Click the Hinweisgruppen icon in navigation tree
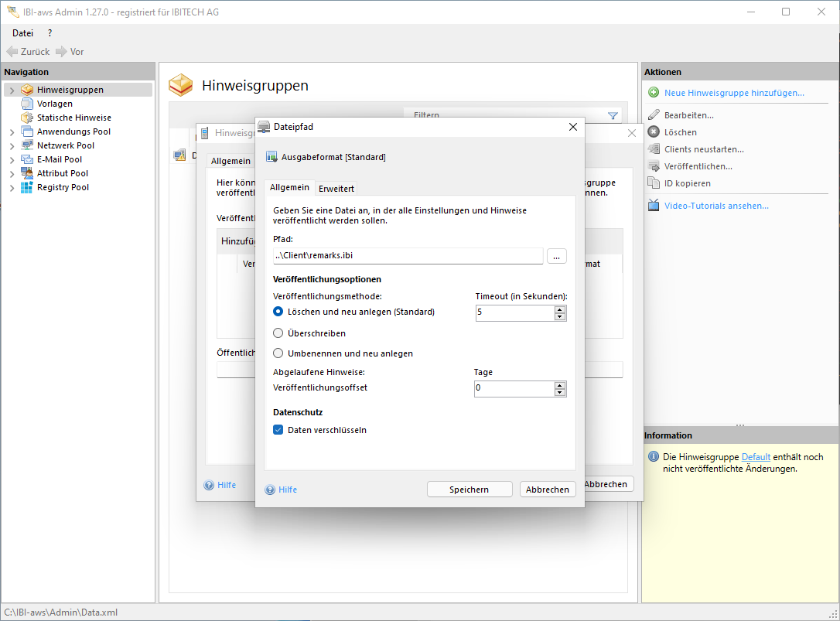The height and width of the screenshot is (621, 840). coord(27,90)
